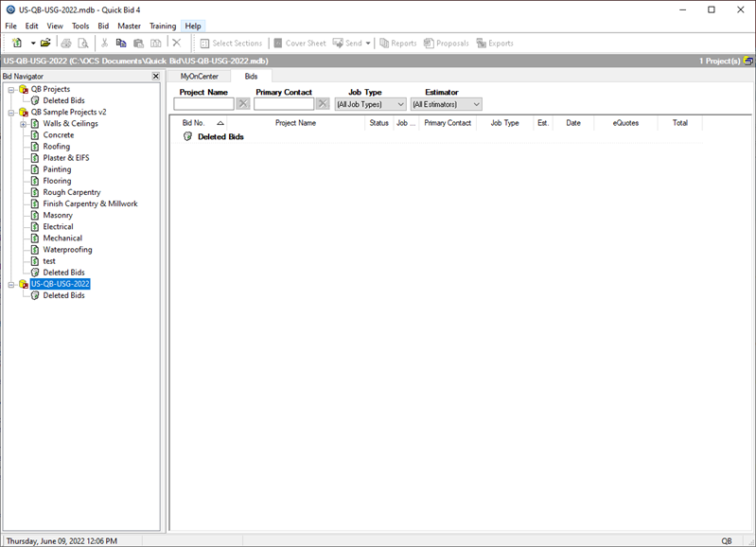This screenshot has width=756, height=547.
Task: Open the Help menu
Action: click(193, 26)
